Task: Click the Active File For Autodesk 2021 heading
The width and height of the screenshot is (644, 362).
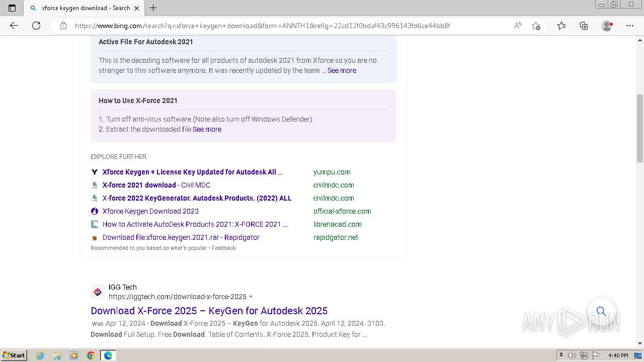Action: click(146, 42)
